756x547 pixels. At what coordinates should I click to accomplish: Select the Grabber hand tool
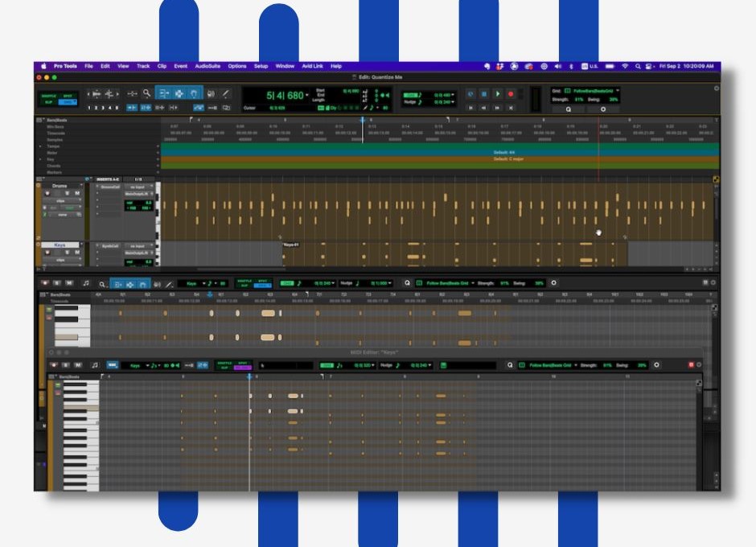[x=193, y=93]
